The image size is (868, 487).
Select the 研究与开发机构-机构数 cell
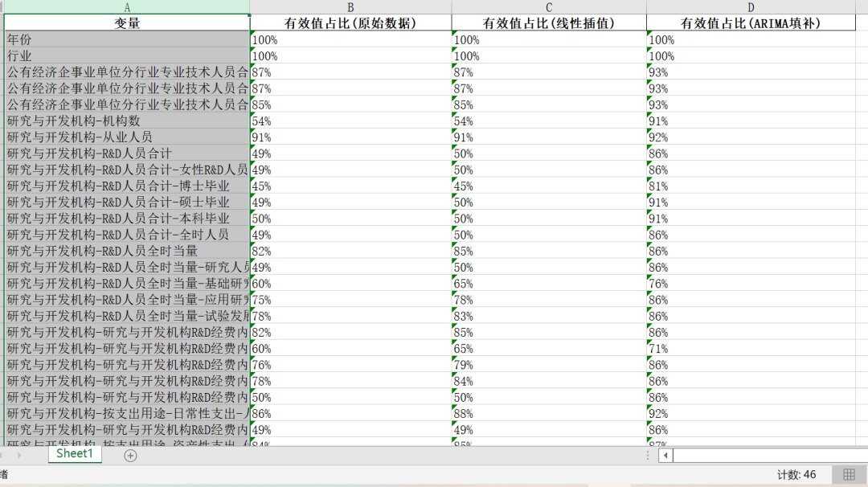(127, 121)
